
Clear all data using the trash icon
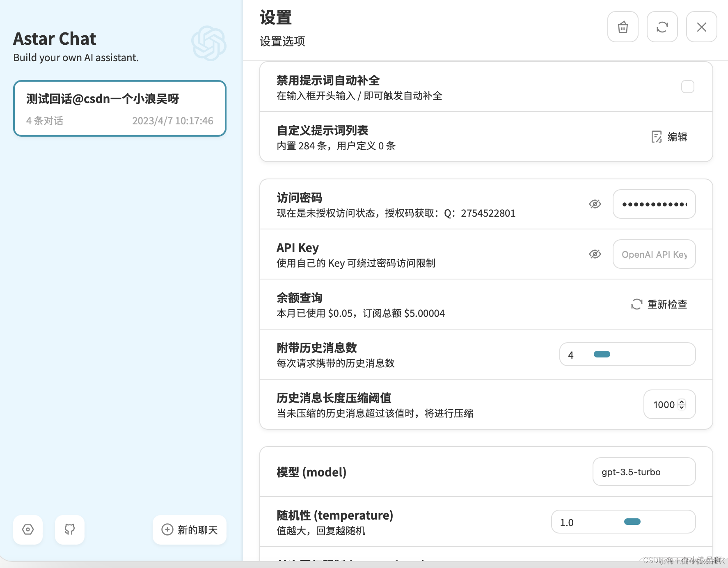point(622,27)
